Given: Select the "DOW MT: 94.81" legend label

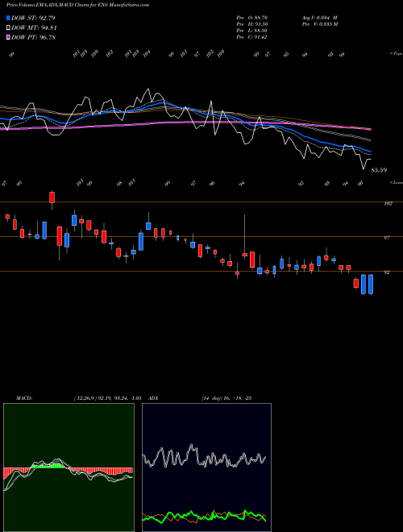Looking at the screenshot, I should [x=34, y=28].
